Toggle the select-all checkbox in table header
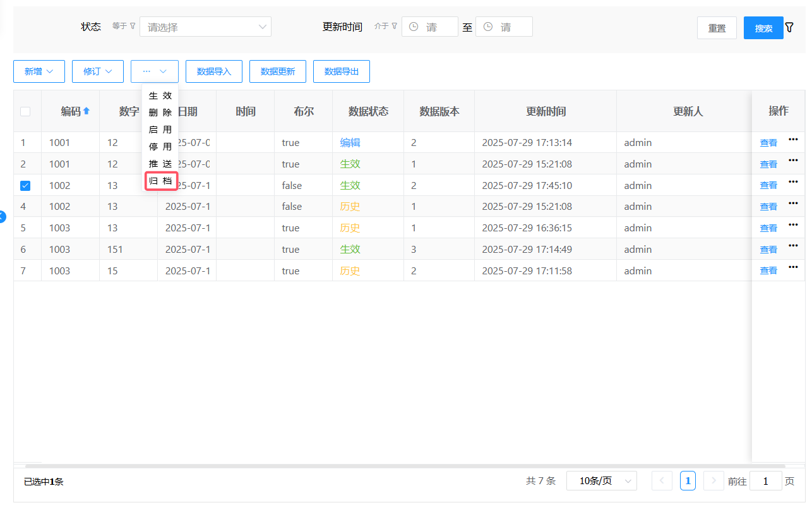The width and height of the screenshot is (812, 505). tap(25, 112)
